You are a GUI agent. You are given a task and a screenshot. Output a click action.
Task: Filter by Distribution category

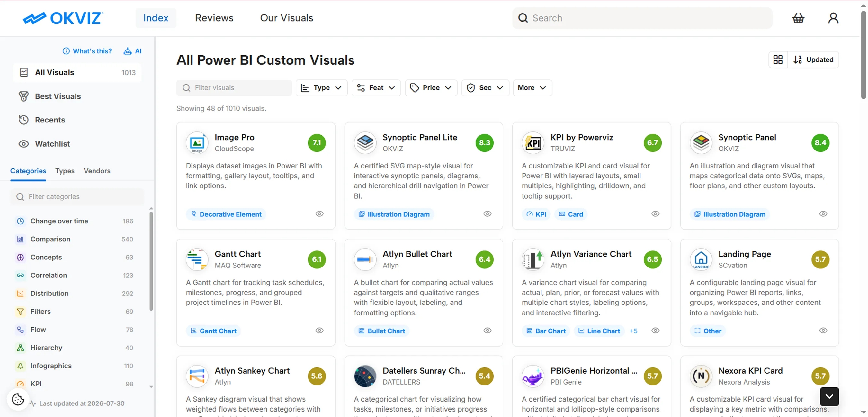point(75,294)
